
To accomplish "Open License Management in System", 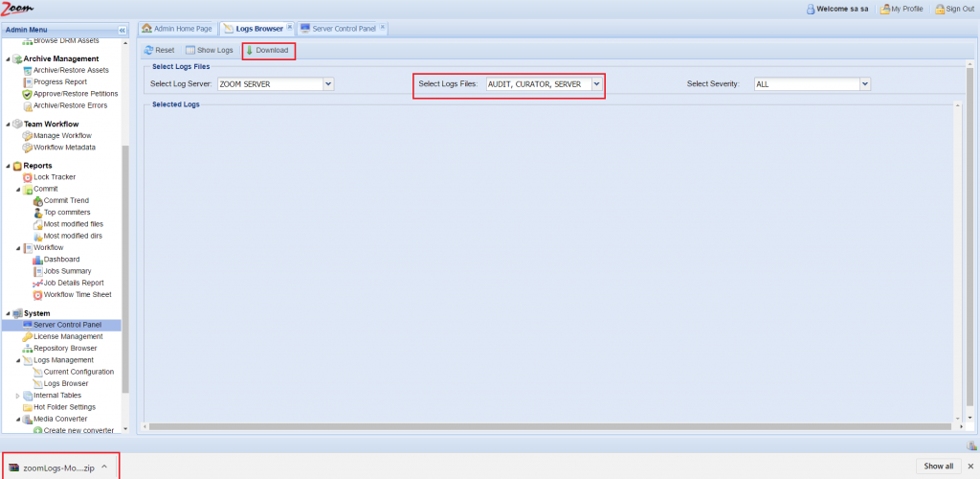I will tap(67, 336).
